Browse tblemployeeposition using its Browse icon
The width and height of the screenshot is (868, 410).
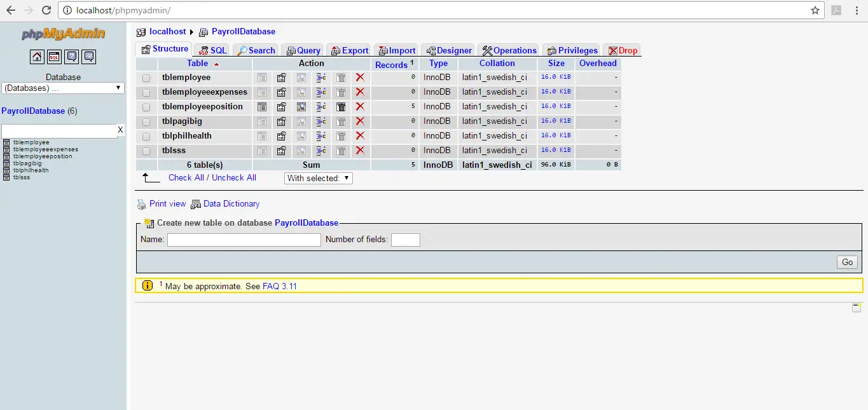[262, 107]
